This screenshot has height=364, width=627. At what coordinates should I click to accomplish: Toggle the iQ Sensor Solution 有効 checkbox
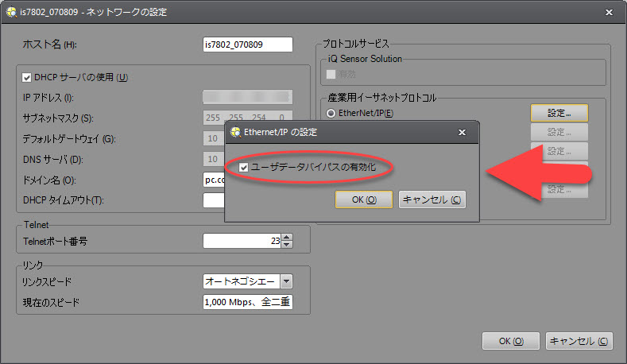coord(331,74)
